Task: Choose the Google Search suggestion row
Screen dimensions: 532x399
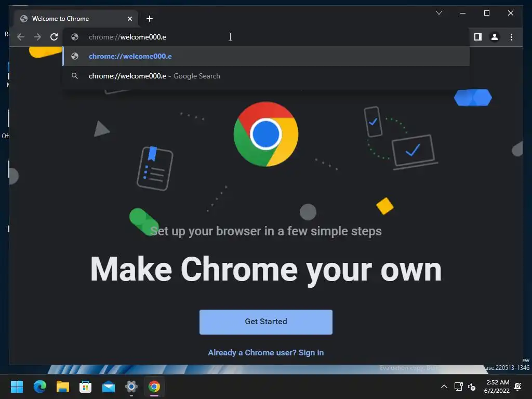Action: 267,76
